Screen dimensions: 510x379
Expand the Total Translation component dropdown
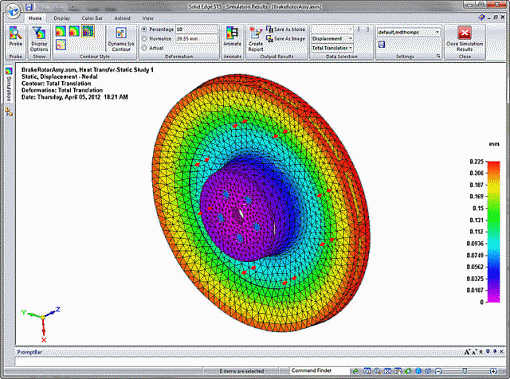point(332,48)
